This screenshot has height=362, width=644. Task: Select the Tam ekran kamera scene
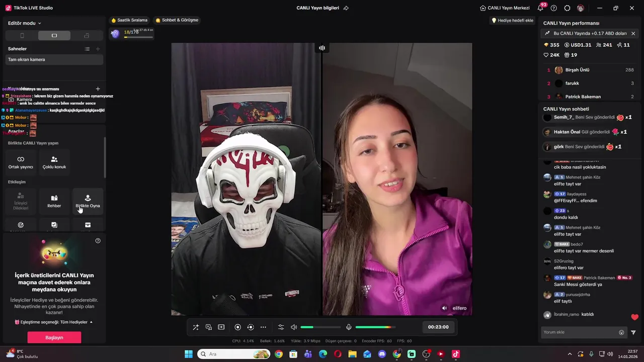(54, 59)
